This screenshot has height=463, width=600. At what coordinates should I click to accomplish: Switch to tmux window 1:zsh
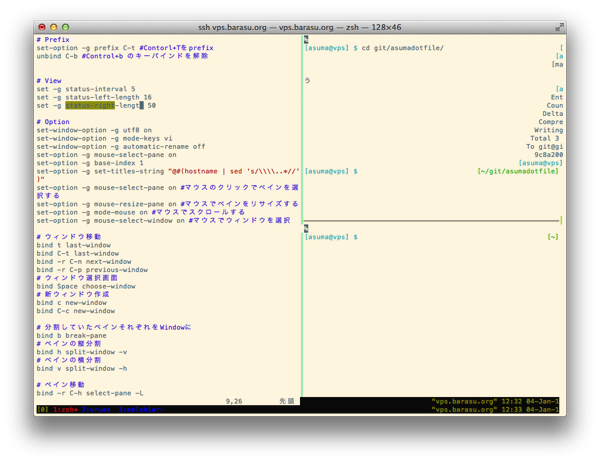65,409
